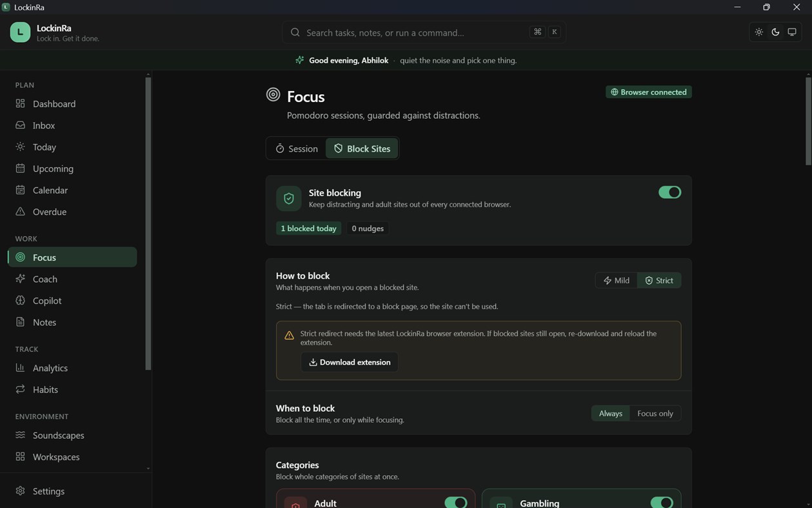Select Mild blocking mode
This screenshot has width=812, height=508.
point(616,280)
